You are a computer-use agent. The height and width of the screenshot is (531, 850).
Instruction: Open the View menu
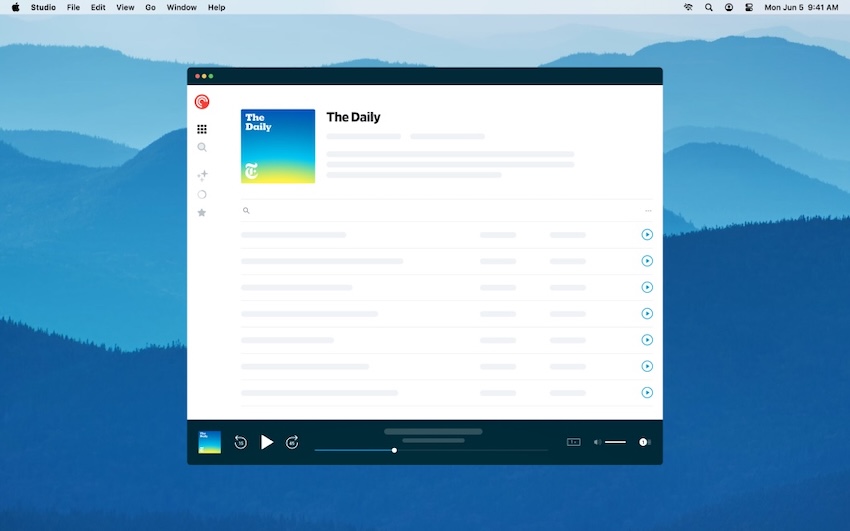(x=125, y=7)
